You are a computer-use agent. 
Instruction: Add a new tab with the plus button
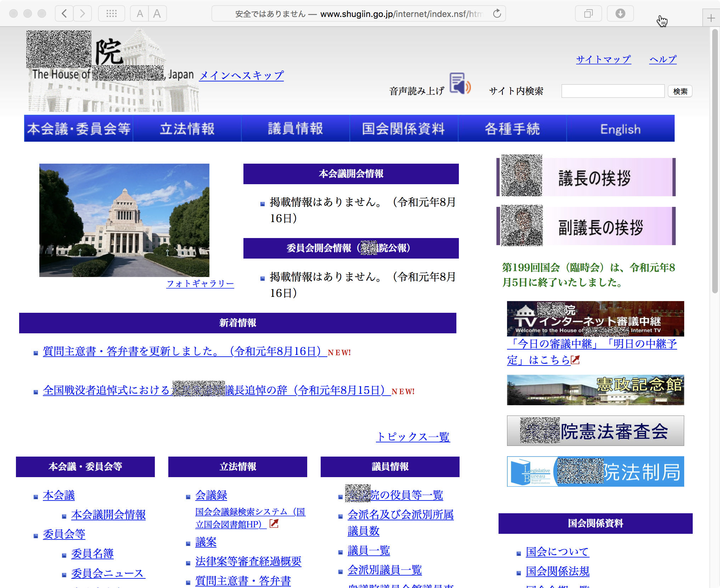711,18
